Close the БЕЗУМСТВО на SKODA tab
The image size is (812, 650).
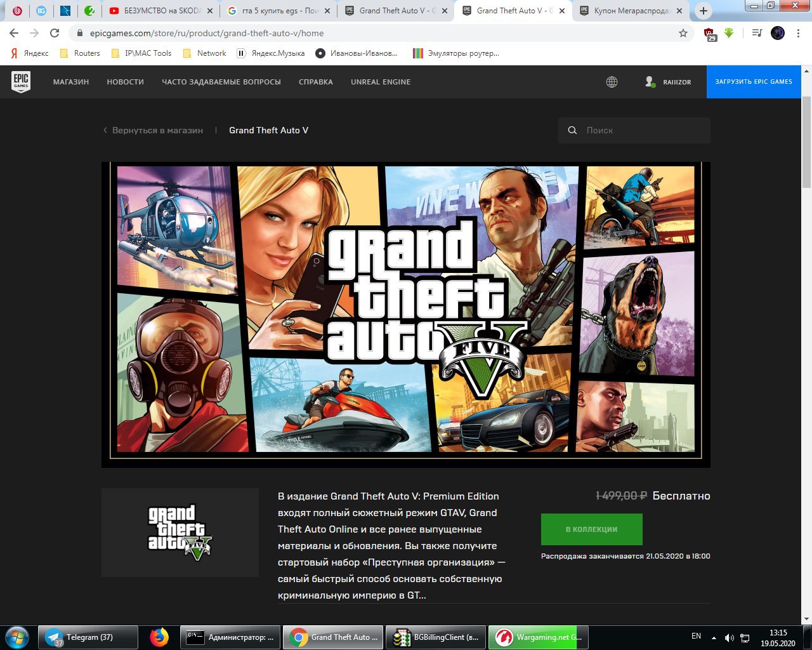[210, 11]
